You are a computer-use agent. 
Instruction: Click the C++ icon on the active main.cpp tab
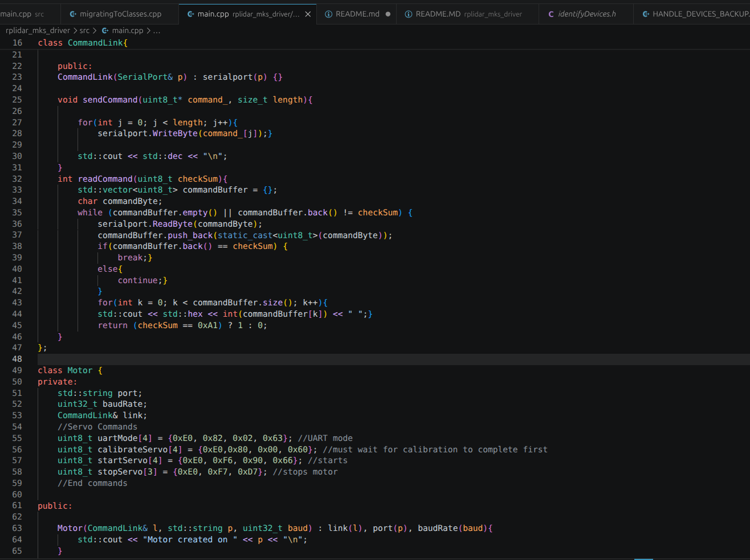click(191, 14)
